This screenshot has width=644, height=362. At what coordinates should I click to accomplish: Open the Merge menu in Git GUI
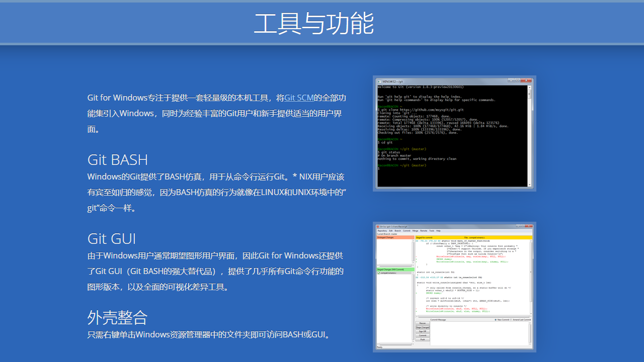click(415, 231)
